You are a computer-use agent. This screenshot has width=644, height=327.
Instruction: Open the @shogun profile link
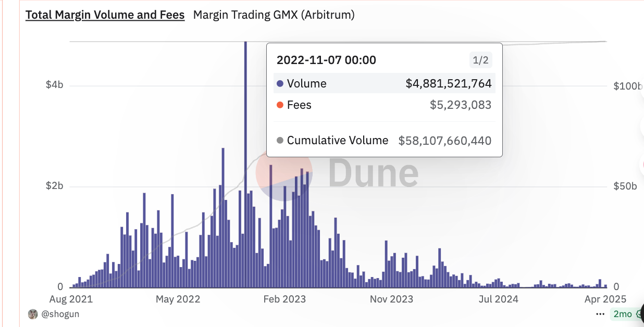60,314
